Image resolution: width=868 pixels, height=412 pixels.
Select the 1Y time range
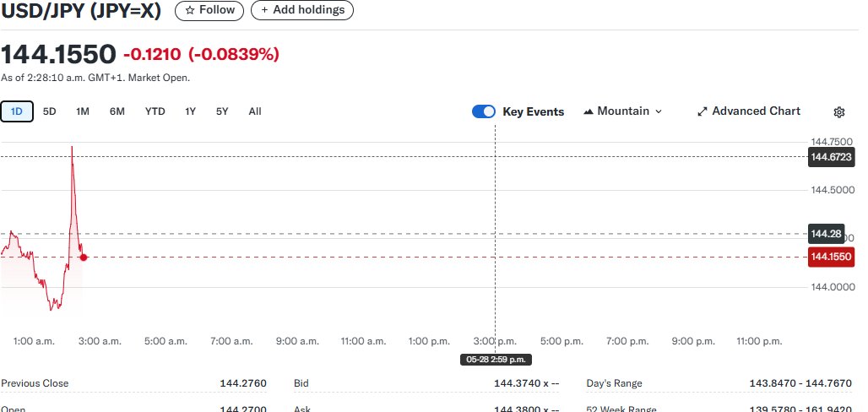[191, 111]
